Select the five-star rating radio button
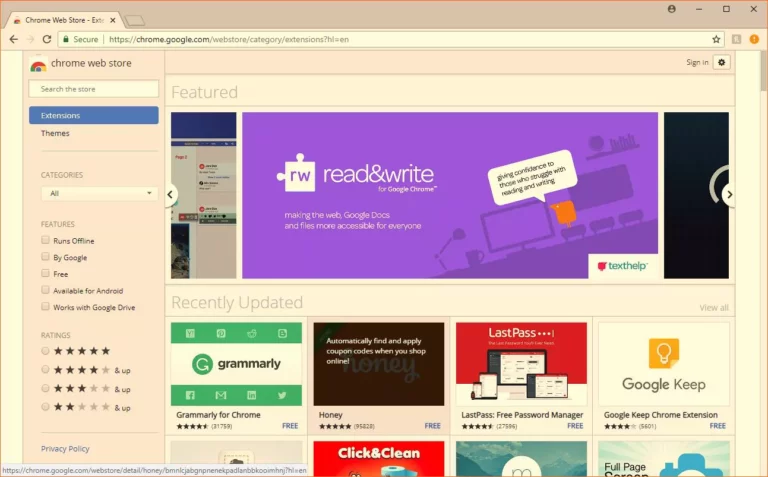The height and width of the screenshot is (477, 768). click(x=46, y=351)
